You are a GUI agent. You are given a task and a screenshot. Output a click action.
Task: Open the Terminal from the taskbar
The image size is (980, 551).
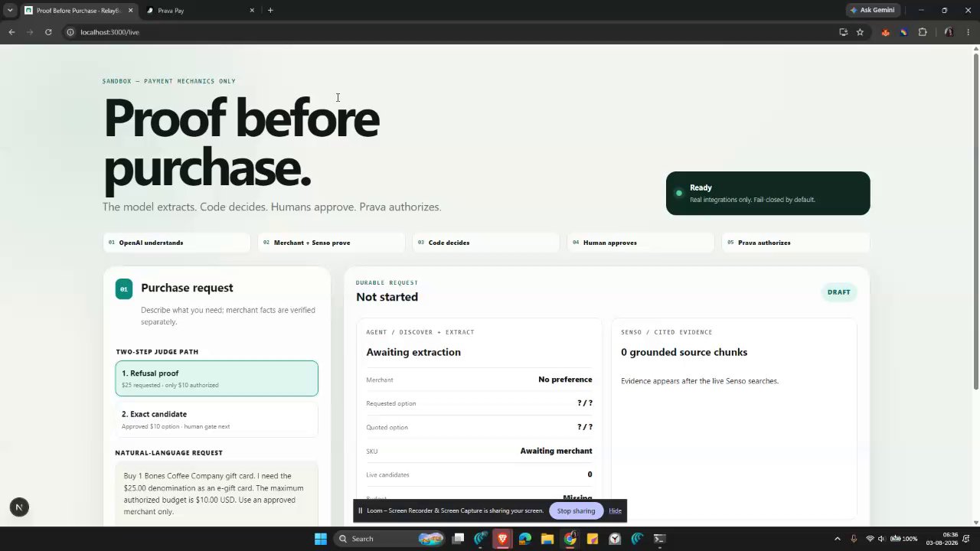point(660,539)
